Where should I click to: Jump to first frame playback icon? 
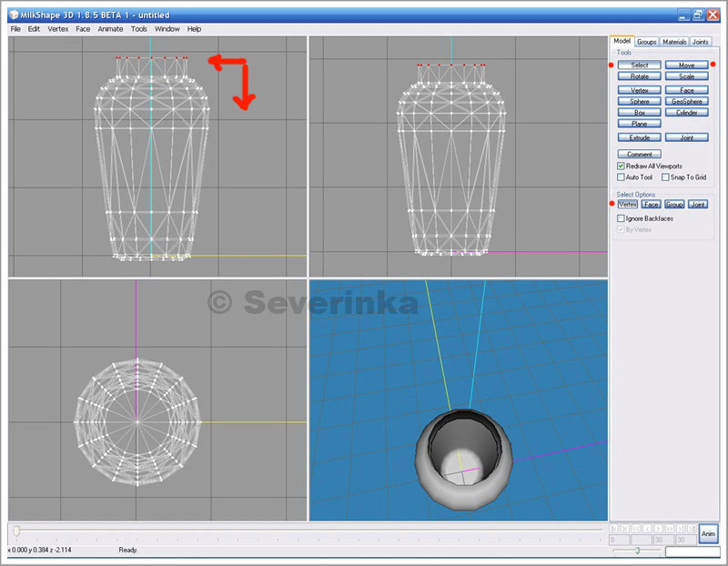click(x=613, y=529)
